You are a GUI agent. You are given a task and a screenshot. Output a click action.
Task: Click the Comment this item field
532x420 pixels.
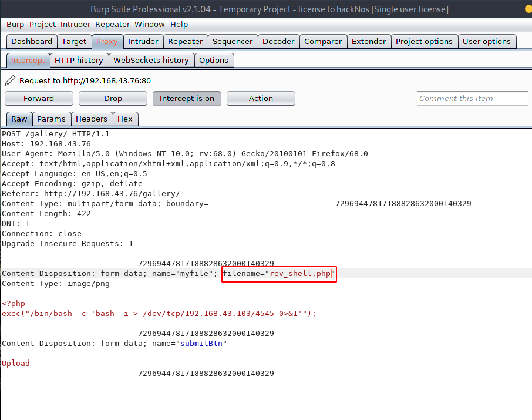click(x=472, y=99)
